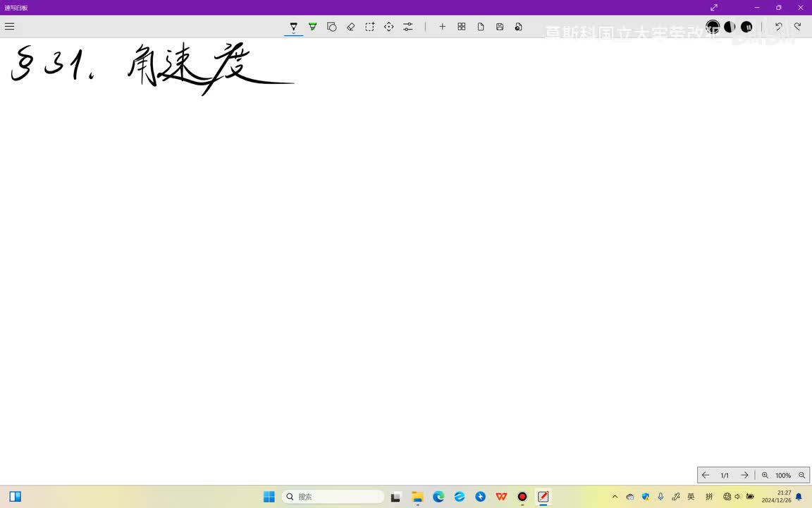
Task: Select the green highlighter tool
Action: click(x=313, y=26)
